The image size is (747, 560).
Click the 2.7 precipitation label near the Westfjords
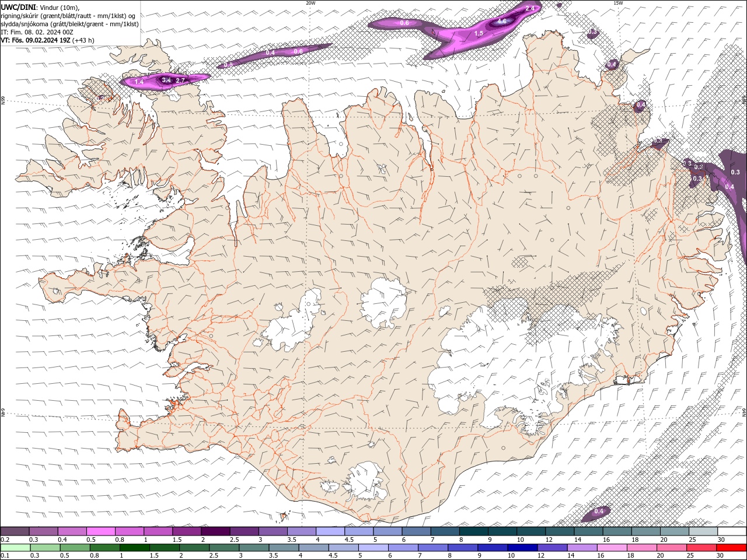coord(180,80)
